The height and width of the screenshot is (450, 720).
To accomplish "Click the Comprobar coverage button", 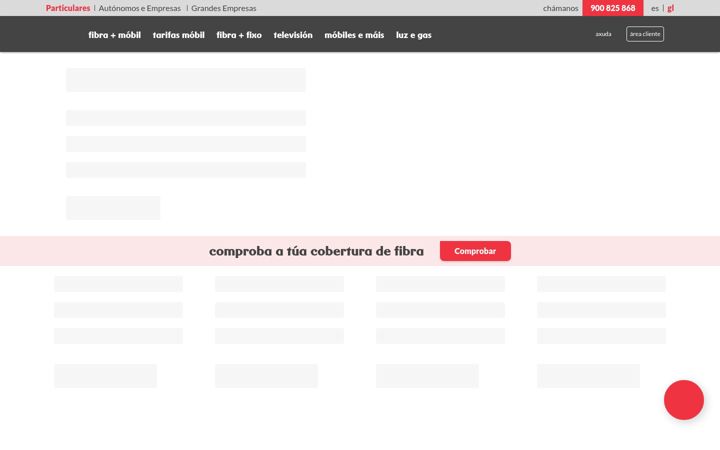I will pos(475,251).
